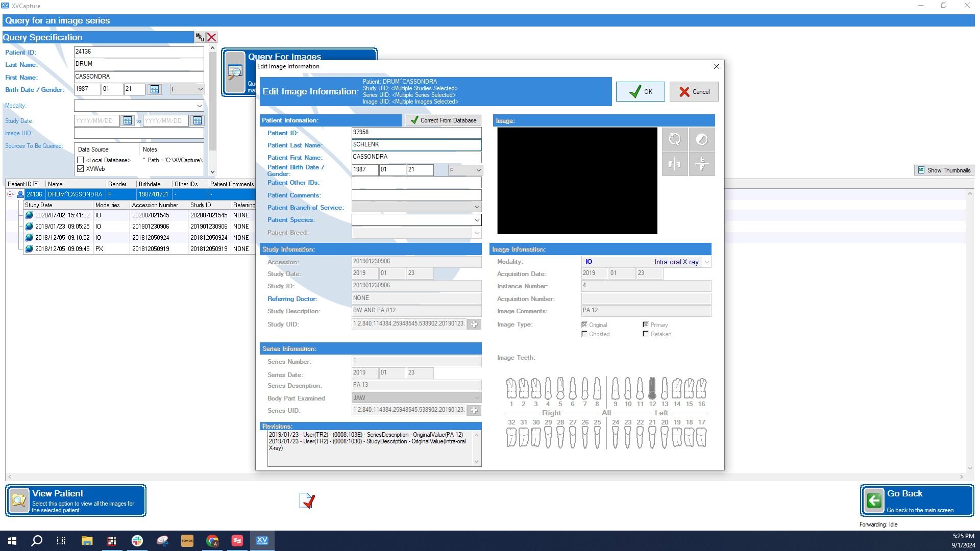Screen dimensions: 980x551
Task: Click the flip vertical icon
Action: (x=701, y=164)
